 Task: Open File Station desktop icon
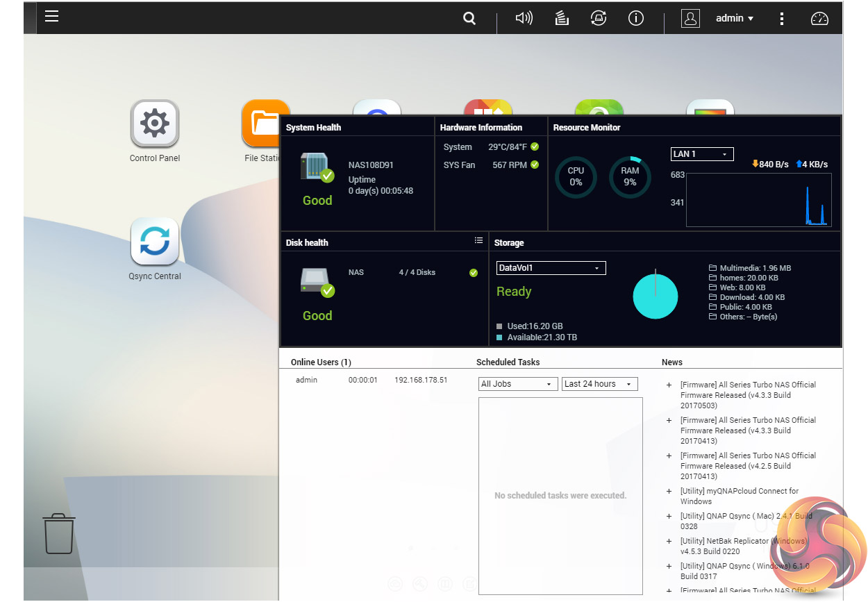point(265,124)
